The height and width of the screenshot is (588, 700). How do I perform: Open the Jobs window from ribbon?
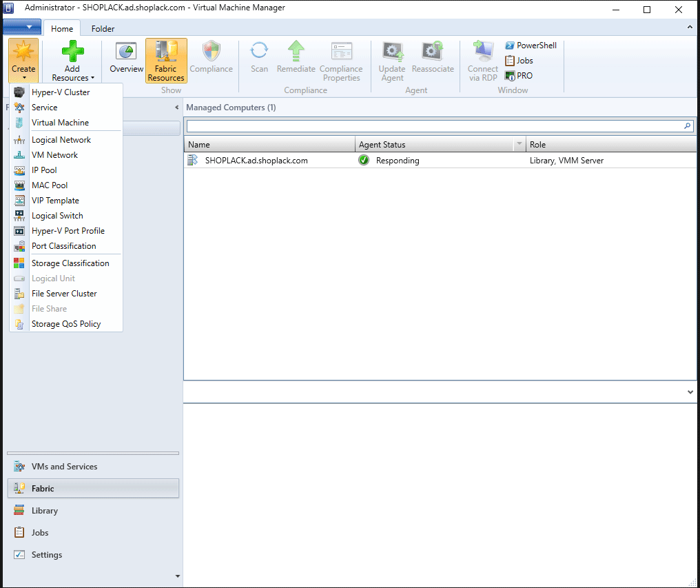point(519,61)
